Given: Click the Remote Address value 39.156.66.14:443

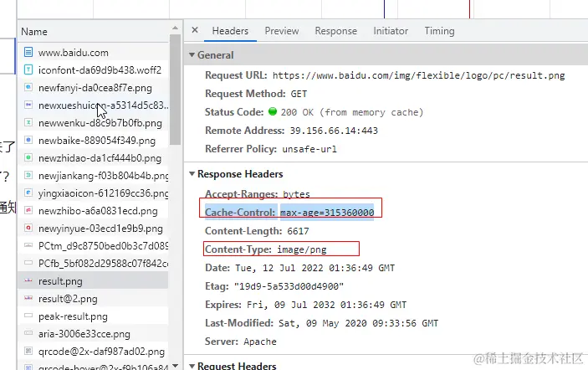Looking at the screenshot, I should [x=334, y=131].
